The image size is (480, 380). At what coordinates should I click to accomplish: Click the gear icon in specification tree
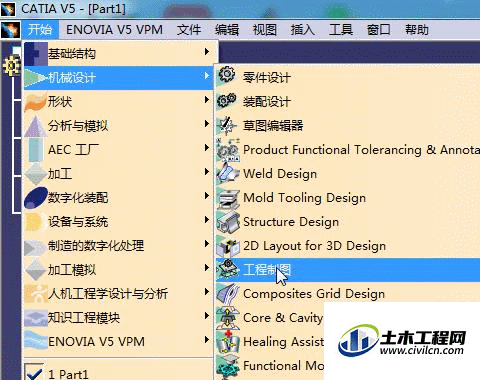[x=11, y=66]
